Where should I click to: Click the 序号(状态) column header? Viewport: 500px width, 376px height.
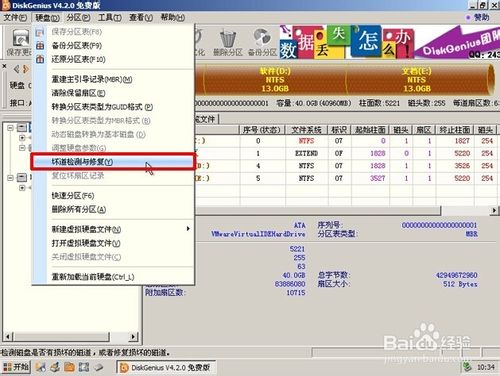[x=262, y=130]
